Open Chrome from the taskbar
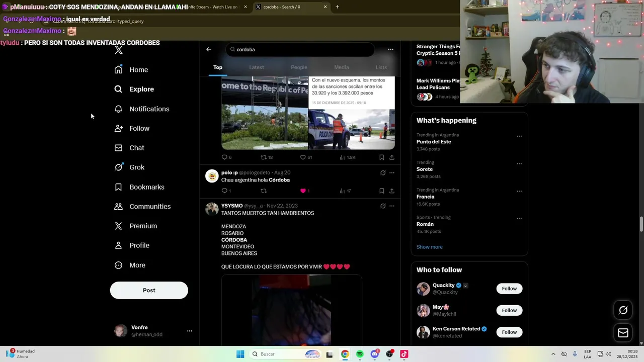Screen dimensions: 644x362 pyautogui.click(x=345, y=354)
